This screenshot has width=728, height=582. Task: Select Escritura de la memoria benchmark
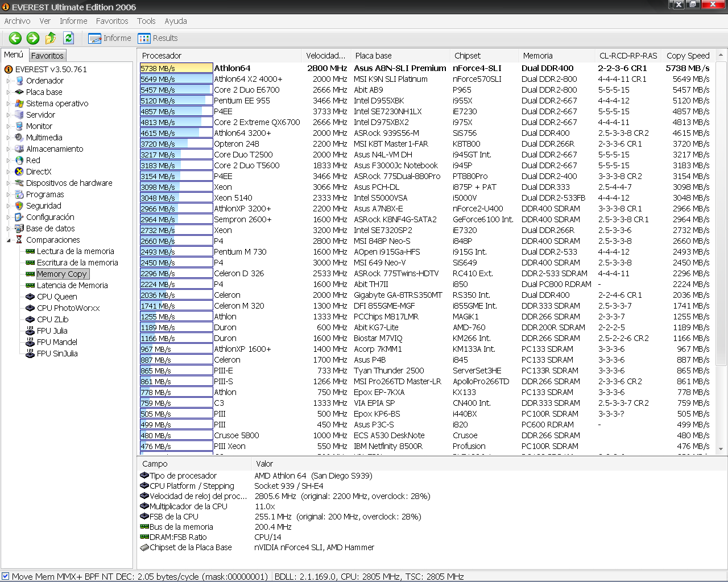point(77,263)
